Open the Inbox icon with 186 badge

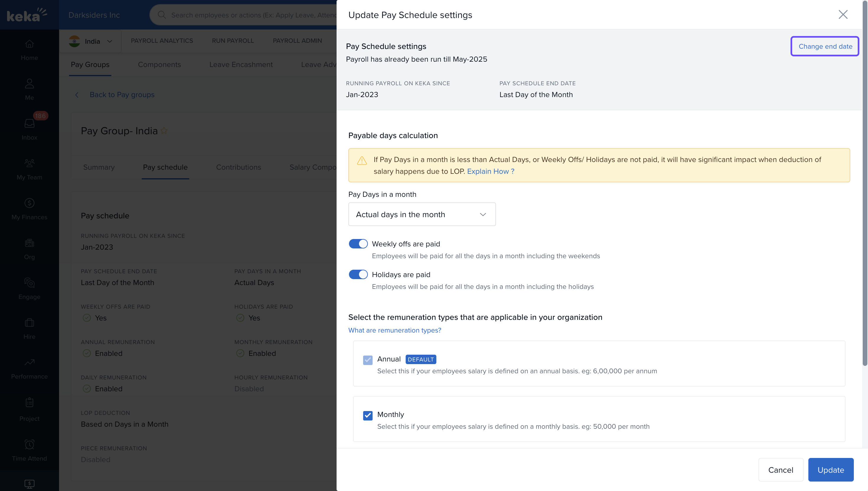coord(29,123)
